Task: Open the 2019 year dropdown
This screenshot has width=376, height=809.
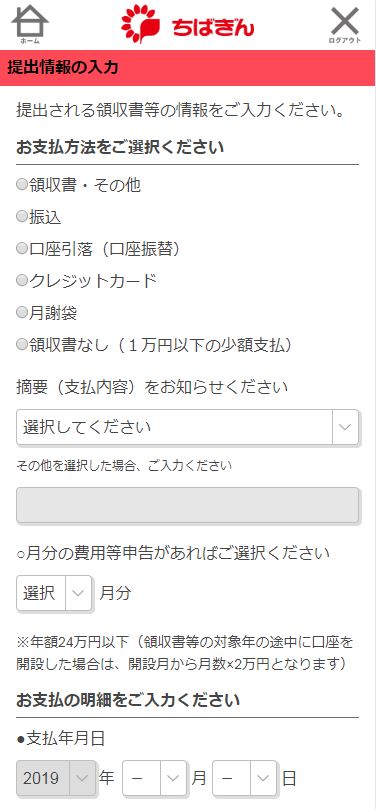Action: click(x=56, y=778)
